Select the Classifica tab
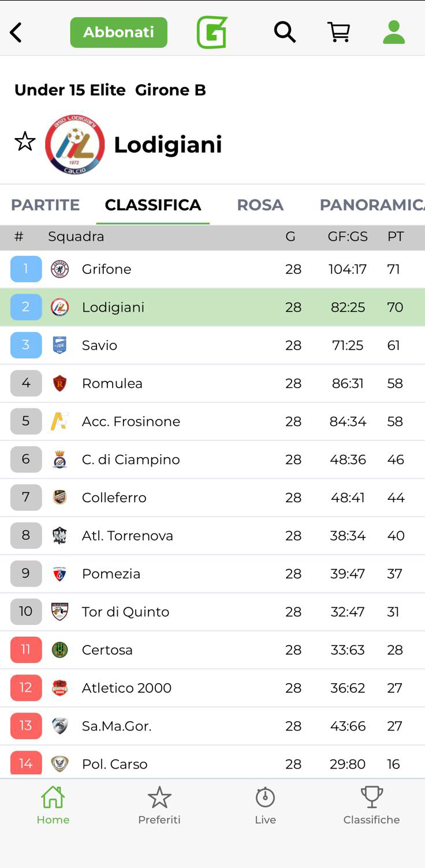The image size is (425, 868). (x=153, y=205)
